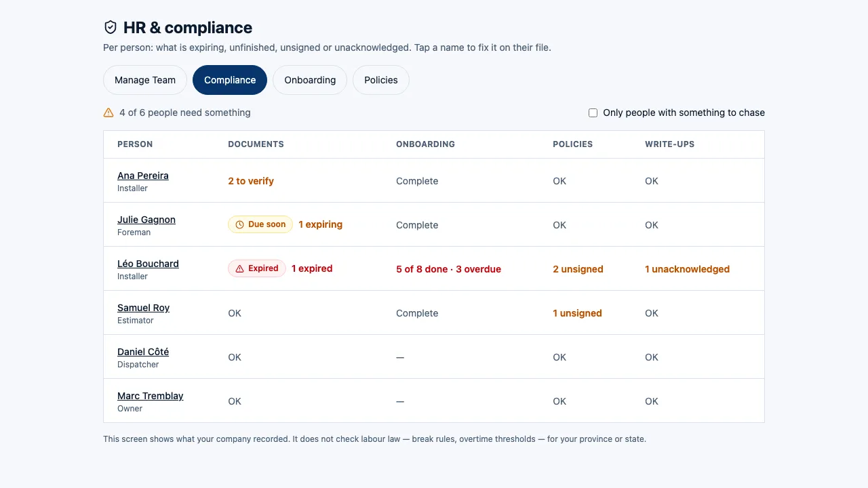Image resolution: width=868 pixels, height=488 pixels.
Task: Click Daniel Côté's onboarding dash cell
Action: (x=400, y=357)
